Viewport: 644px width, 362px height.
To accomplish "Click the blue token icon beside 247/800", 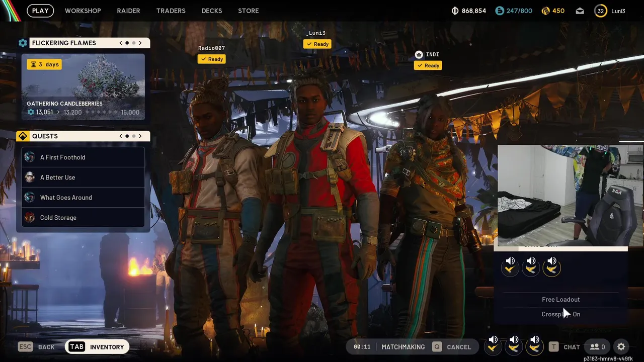I will coord(499,11).
